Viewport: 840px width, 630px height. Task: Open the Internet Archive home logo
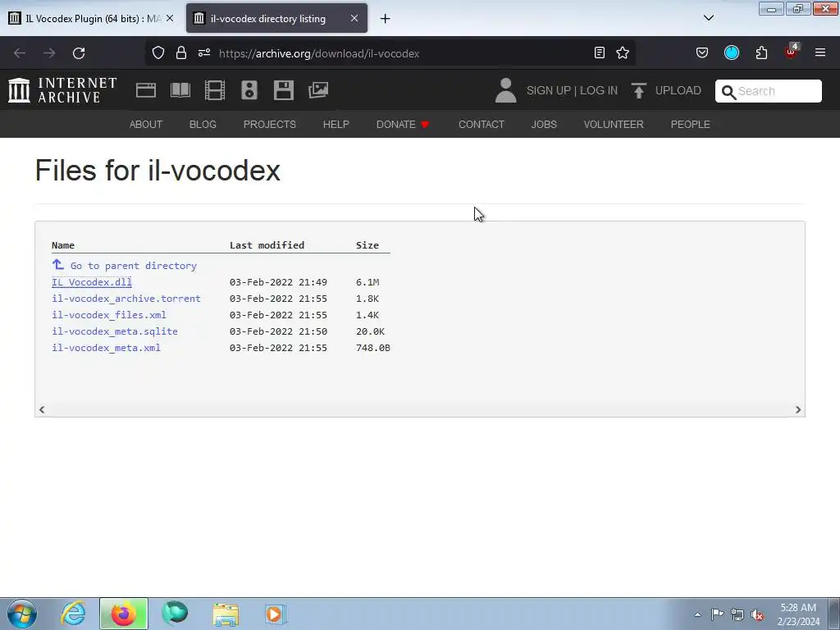62,90
